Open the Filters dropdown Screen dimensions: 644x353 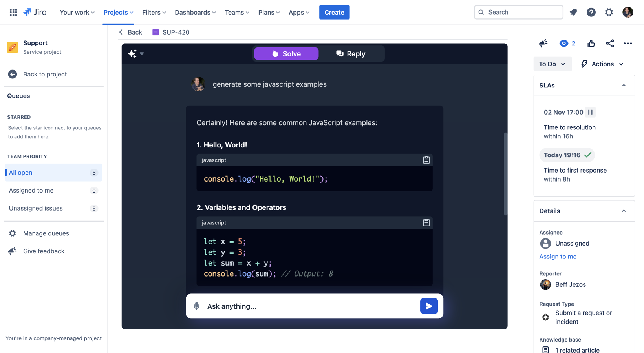[154, 12]
